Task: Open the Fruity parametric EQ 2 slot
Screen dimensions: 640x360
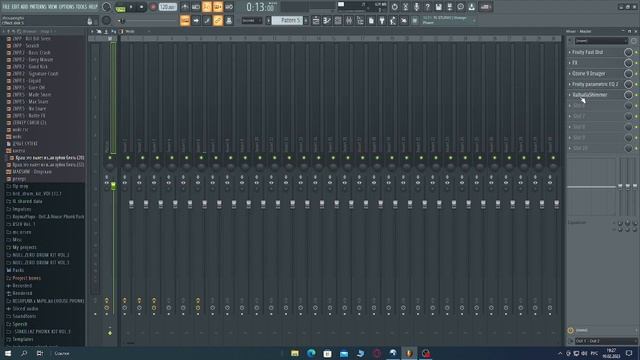Action: [x=595, y=84]
